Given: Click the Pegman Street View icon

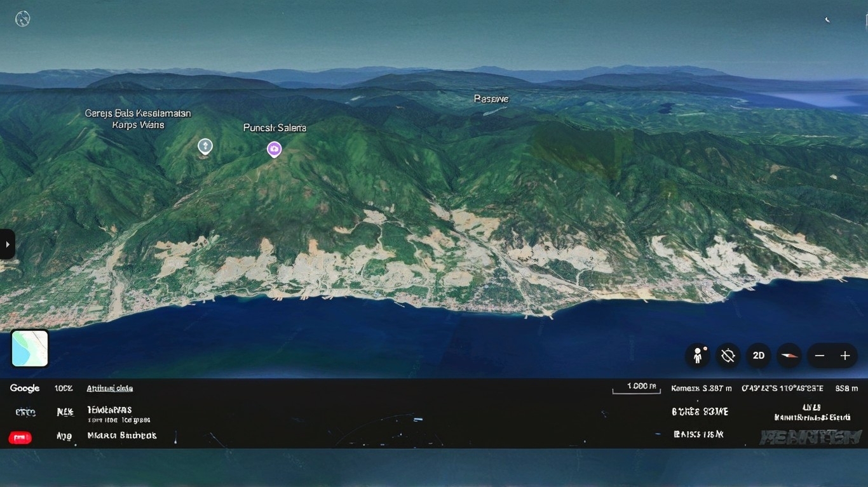Looking at the screenshot, I should 698,356.
